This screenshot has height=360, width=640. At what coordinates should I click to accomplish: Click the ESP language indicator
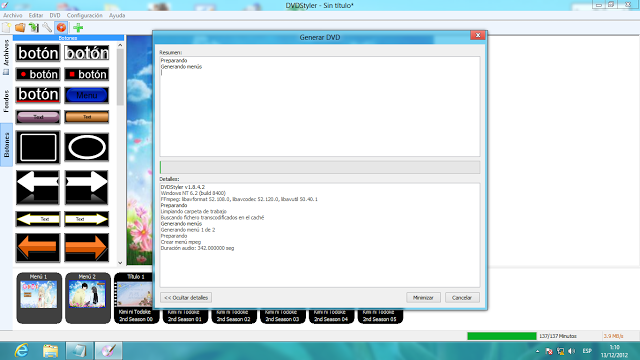click(587, 351)
